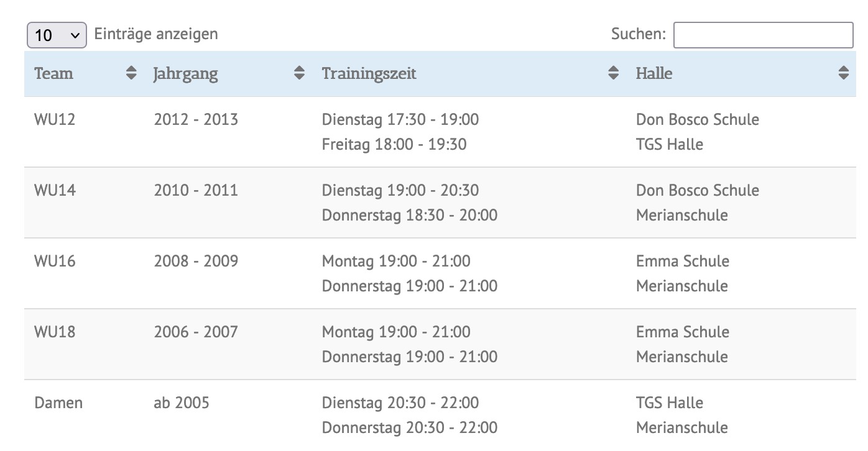Open the entries-per-page dropdown showing 10
The image size is (868, 451).
click(57, 35)
